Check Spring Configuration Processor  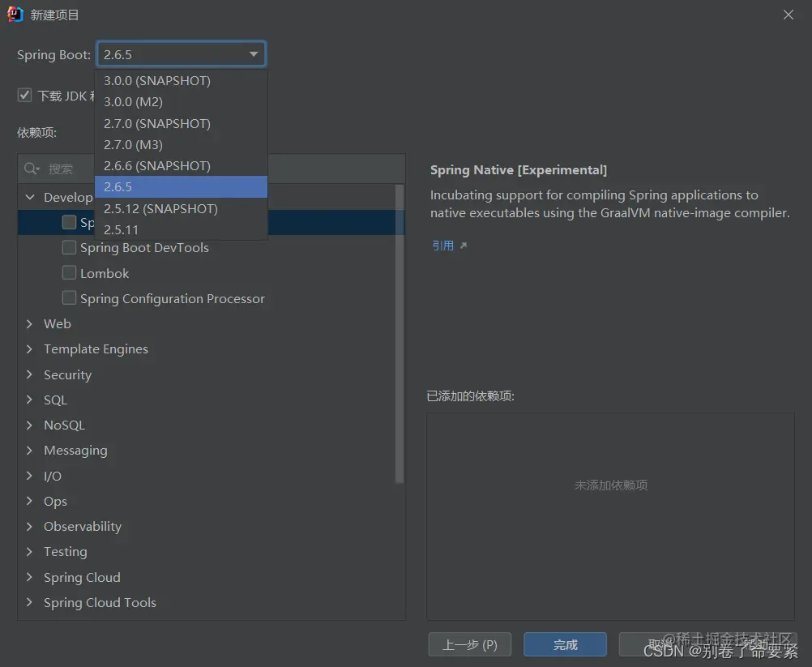pyautogui.click(x=69, y=298)
